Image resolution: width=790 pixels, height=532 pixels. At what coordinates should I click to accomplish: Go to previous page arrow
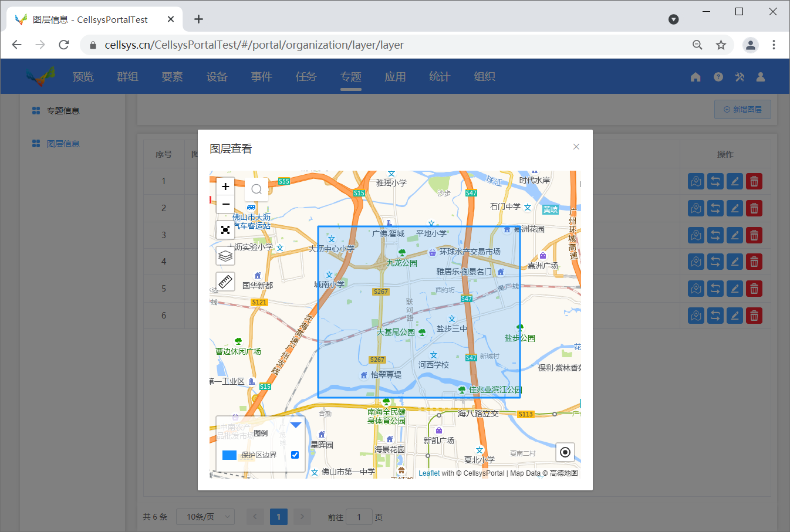pyautogui.click(x=255, y=517)
